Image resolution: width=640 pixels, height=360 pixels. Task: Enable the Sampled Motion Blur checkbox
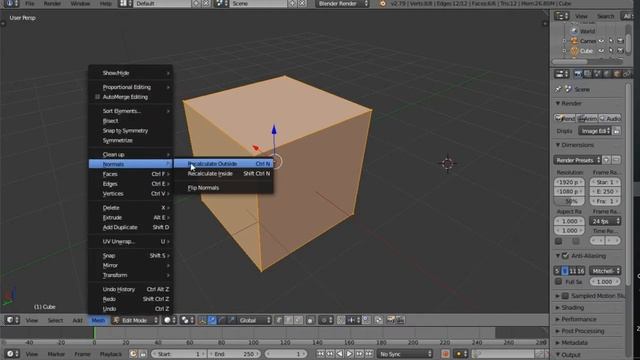pyautogui.click(x=565, y=296)
